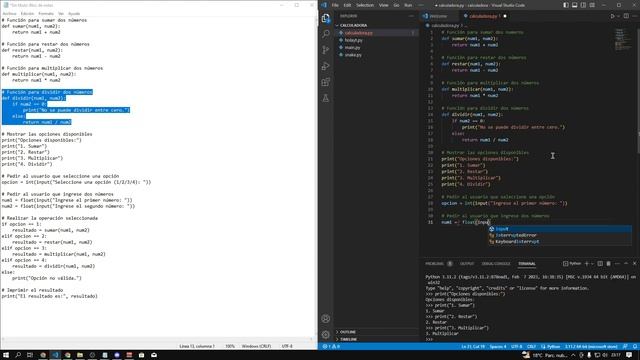The height and width of the screenshot is (360, 640).
Task: Open the Customize Layout button in title bar
Action: [x=592, y=5]
